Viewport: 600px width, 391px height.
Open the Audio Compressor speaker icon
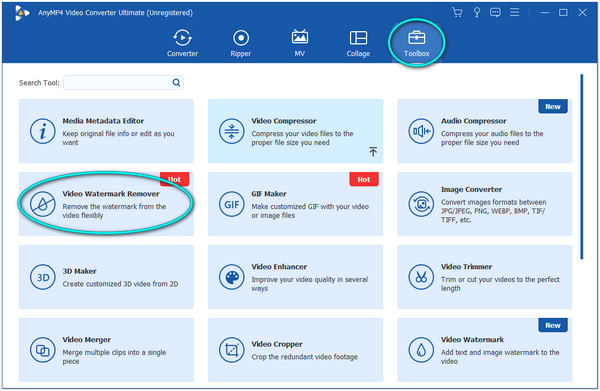(421, 131)
